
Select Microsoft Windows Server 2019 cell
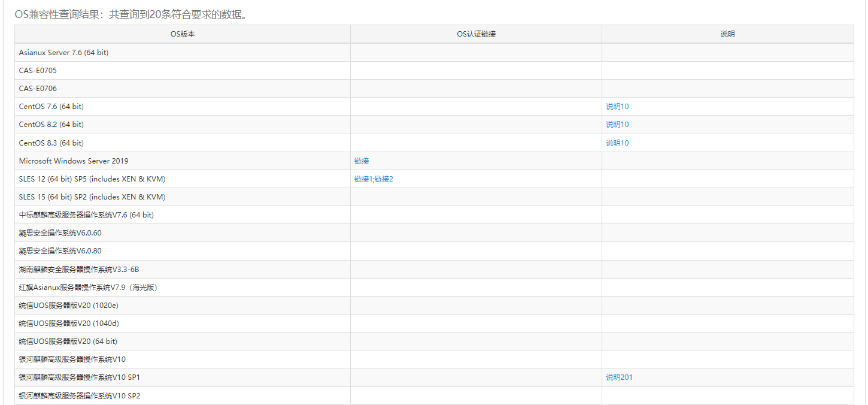(183, 161)
